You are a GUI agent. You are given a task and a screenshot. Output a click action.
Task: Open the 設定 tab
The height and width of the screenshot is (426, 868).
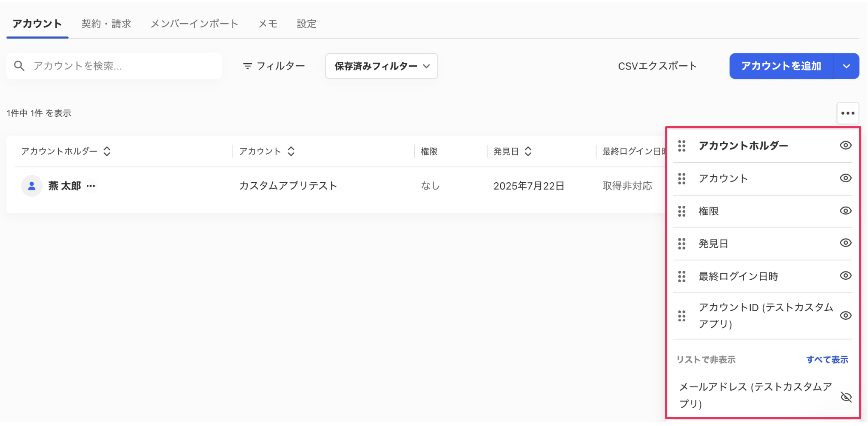pos(307,24)
